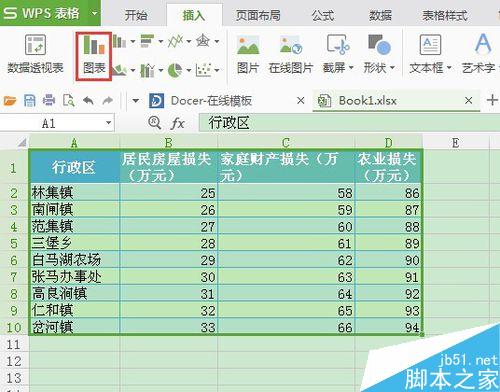
Task: Choose the column chart icon
Action: [119, 42]
